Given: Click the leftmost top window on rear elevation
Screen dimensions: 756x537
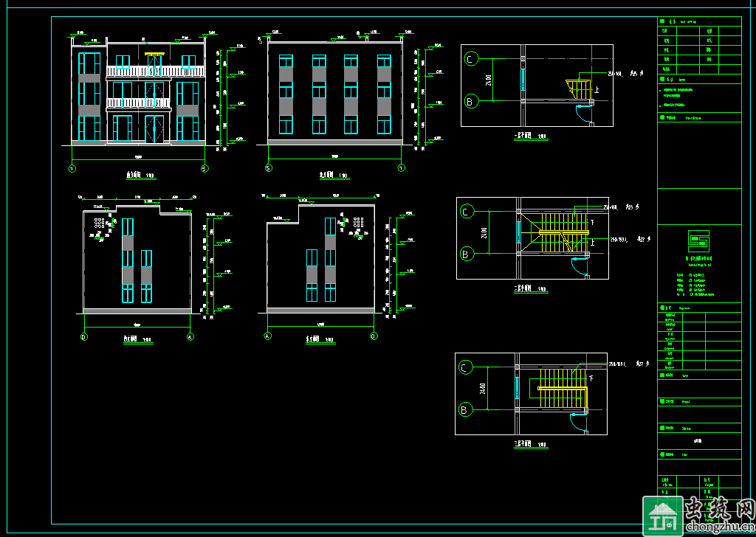Looking at the screenshot, I should (286, 61).
